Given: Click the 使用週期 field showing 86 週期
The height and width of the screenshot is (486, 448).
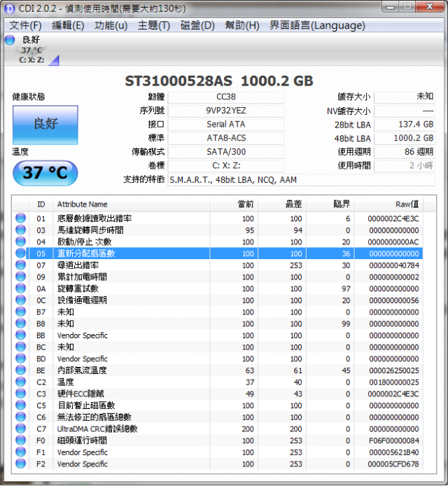Looking at the screenshot, I should tap(405, 152).
